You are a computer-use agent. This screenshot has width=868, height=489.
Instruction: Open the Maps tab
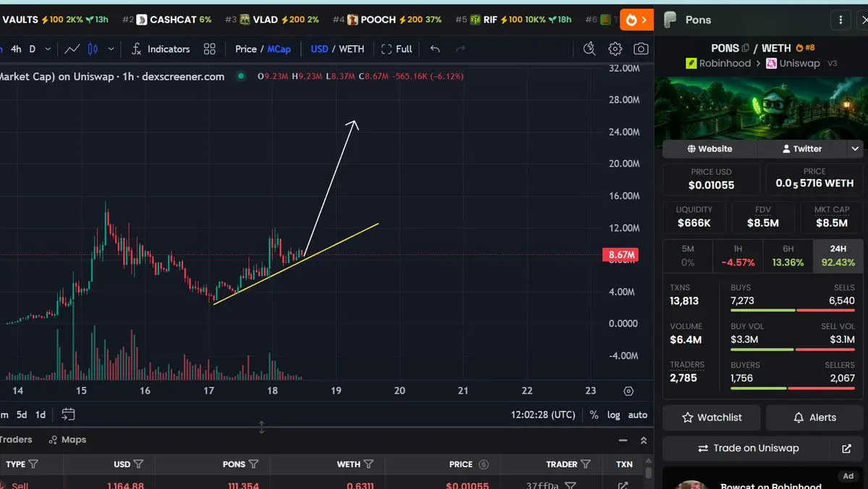tap(67, 440)
